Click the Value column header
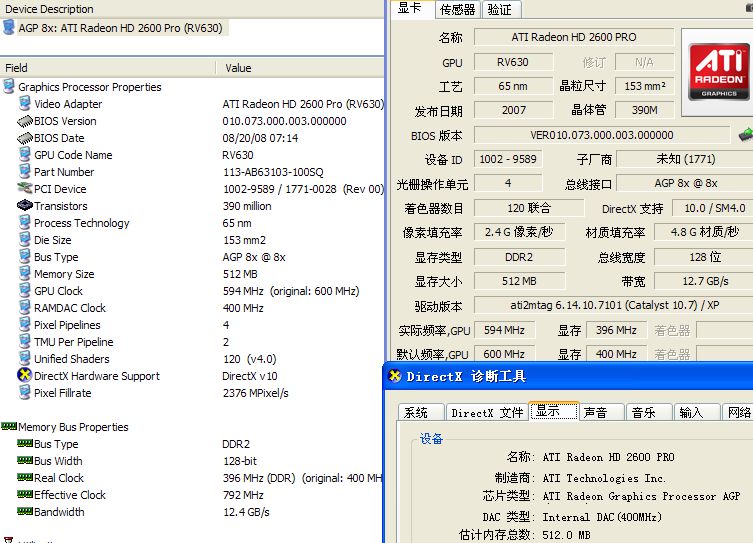 click(x=302, y=68)
